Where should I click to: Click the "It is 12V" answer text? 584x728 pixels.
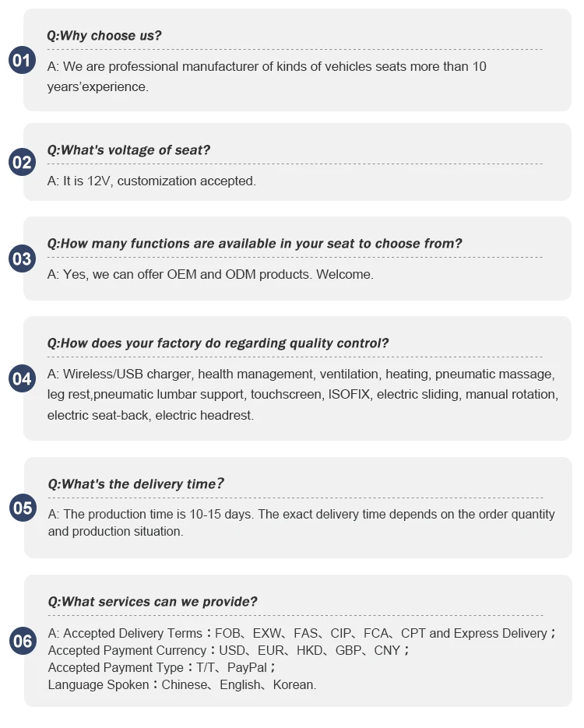pyautogui.click(x=152, y=181)
